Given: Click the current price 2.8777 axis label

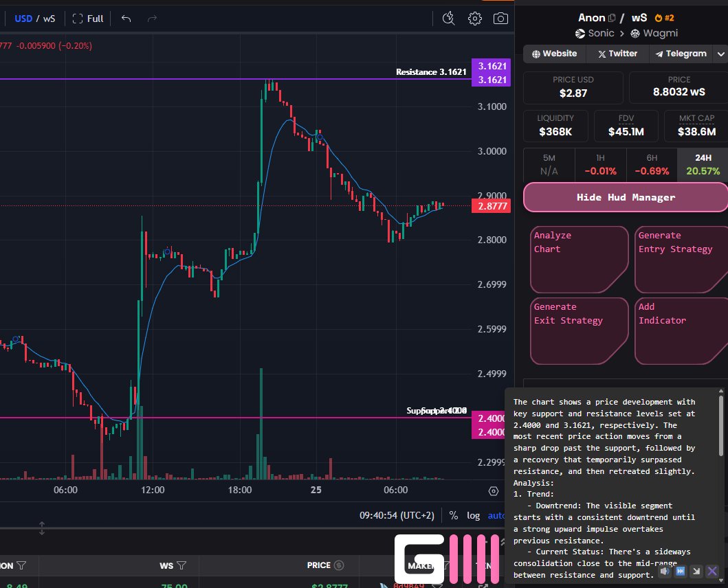Looking at the screenshot, I should pyautogui.click(x=492, y=206).
